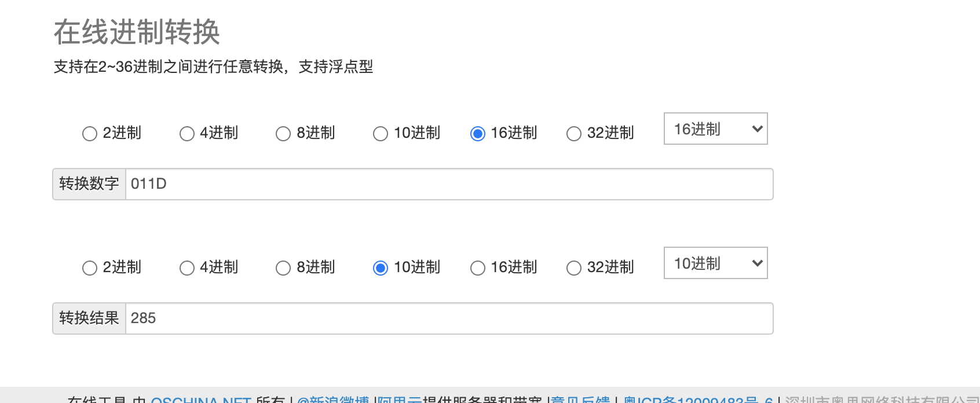Select source base 10进制 radio button
The height and width of the screenshot is (403, 980).
(381, 134)
